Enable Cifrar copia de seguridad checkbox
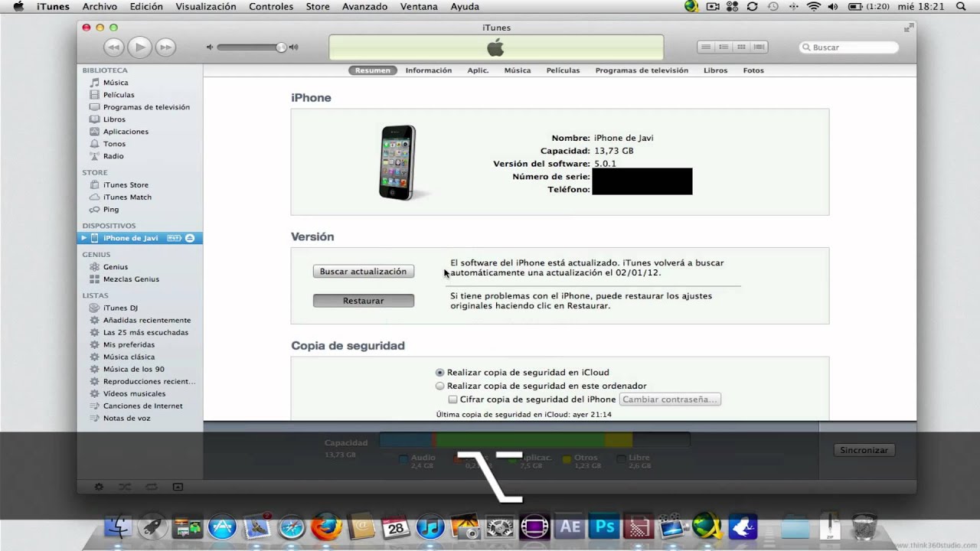Screen dimensions: 980x551 453,399
